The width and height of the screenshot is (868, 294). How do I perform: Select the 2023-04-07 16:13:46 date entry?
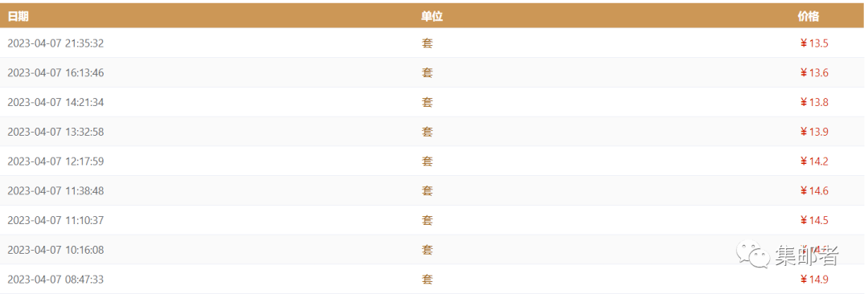[55, 72]
